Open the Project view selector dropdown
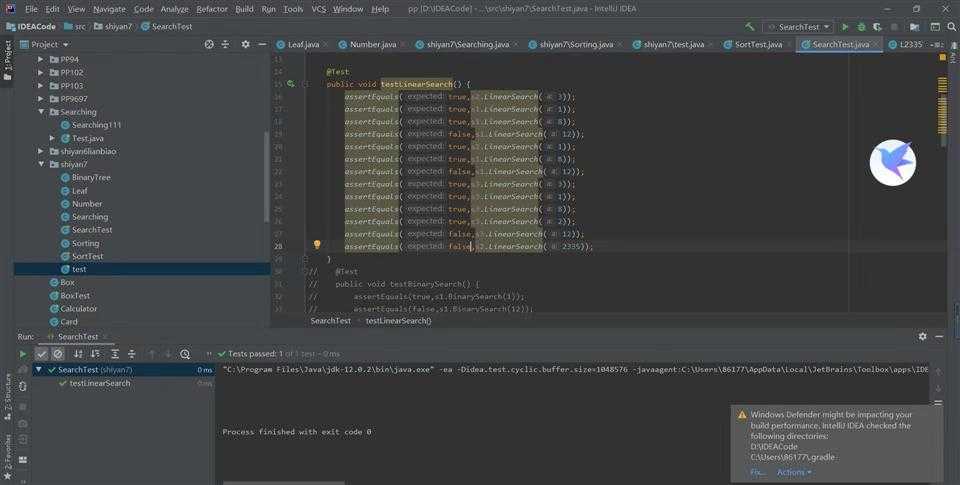The height and width of the screenshot is (485, 960). point(66,44)
